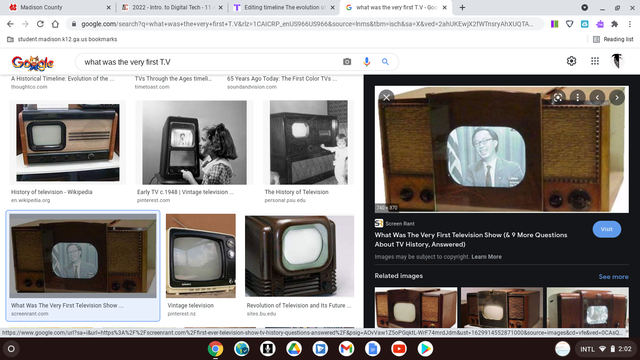Open Gmail from the shelf

coord(346,349)
